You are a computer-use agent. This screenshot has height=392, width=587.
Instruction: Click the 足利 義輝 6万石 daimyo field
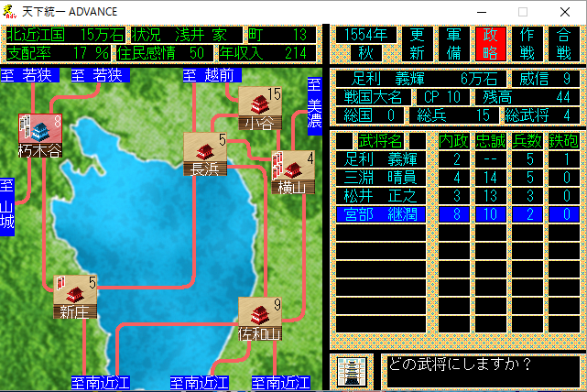point(421,79)
